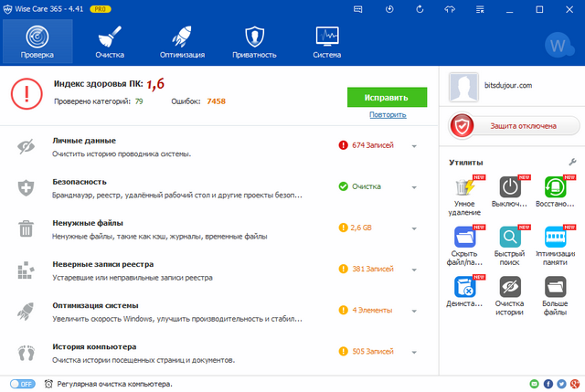
Task: Switch to the Очистка tab
Action: click(109, 42)
